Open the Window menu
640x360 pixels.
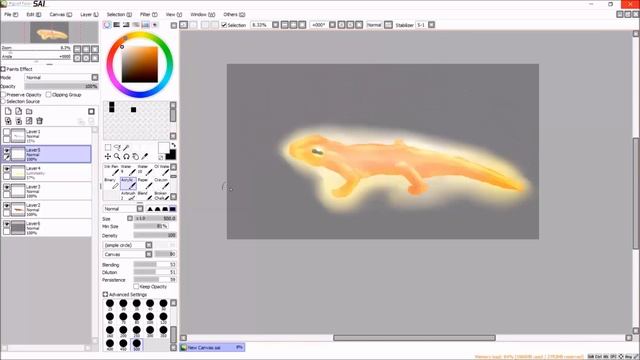(202, 14)
